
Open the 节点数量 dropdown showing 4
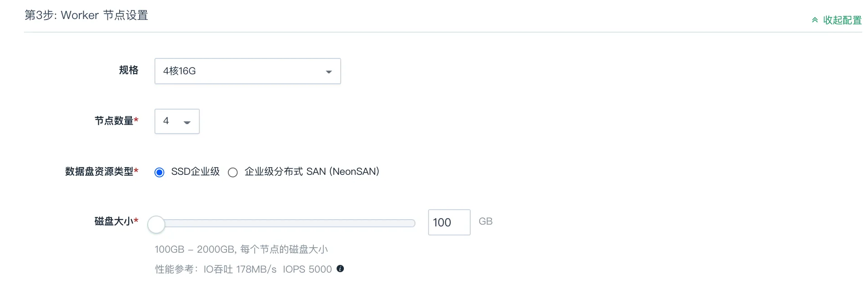click(x=177, y=121)
